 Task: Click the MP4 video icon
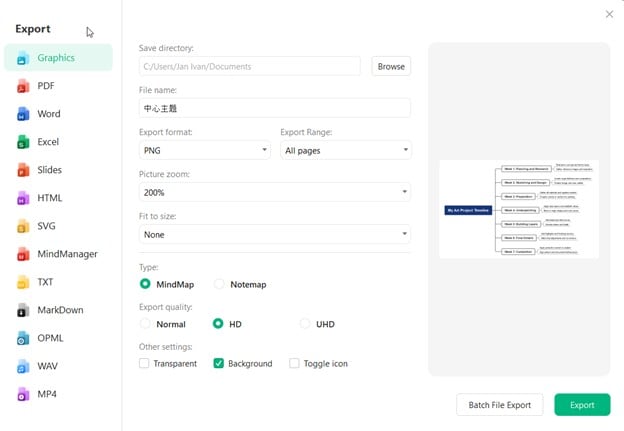(x=23, y=394)
